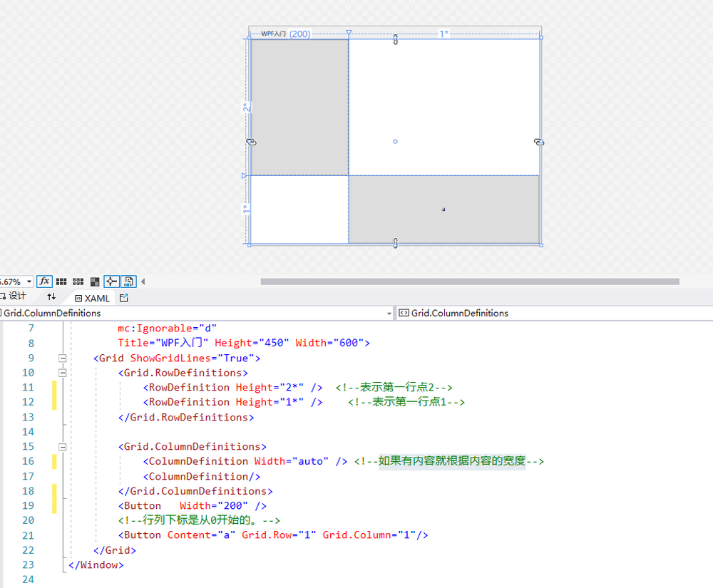Swap the design and XAML panes
The image size is (713, 588).
click(x=51, y=296)
